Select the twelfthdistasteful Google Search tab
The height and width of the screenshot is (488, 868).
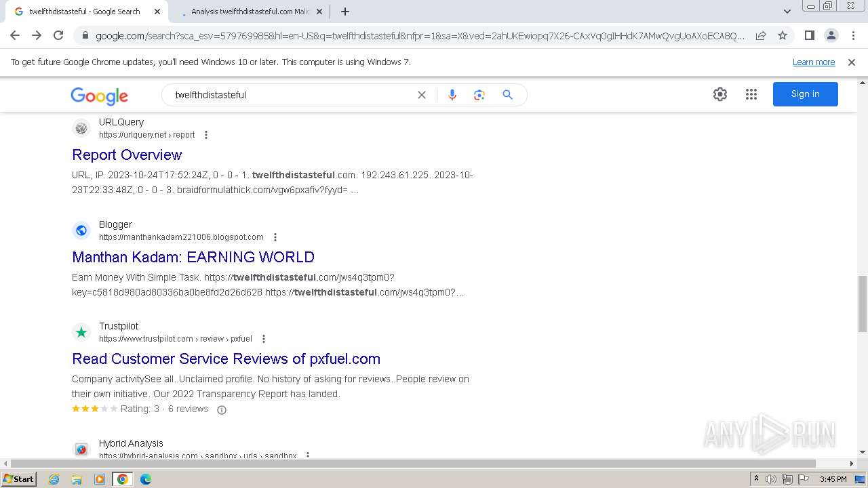[84, 12]
